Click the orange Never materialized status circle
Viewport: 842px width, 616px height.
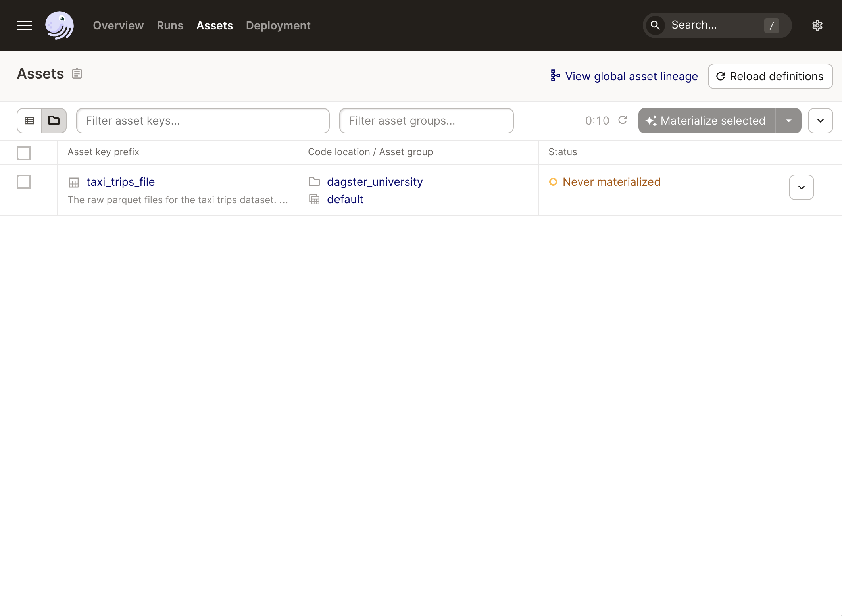553,182
